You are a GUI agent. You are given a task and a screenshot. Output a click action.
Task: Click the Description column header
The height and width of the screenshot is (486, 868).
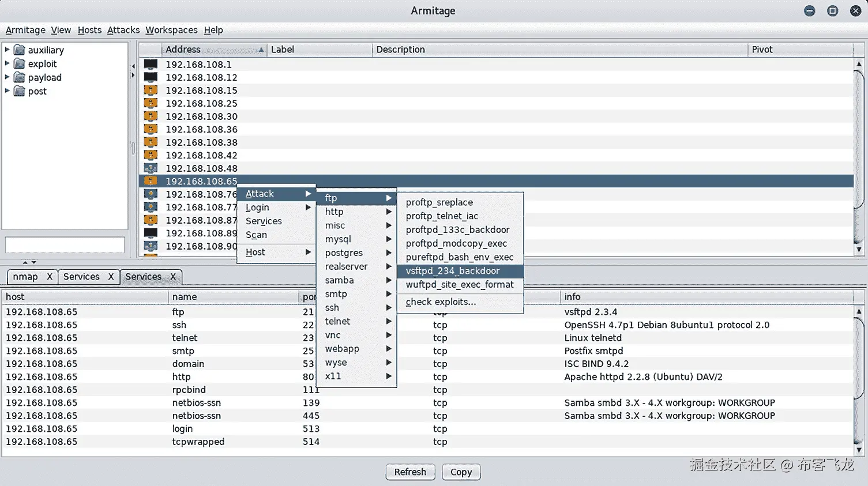point(559,50)
